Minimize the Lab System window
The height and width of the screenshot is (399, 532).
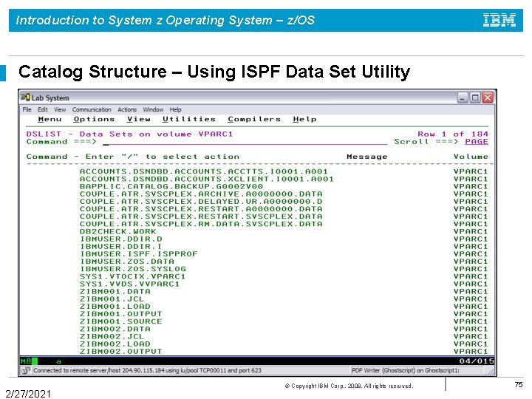(x=463, y=98)
